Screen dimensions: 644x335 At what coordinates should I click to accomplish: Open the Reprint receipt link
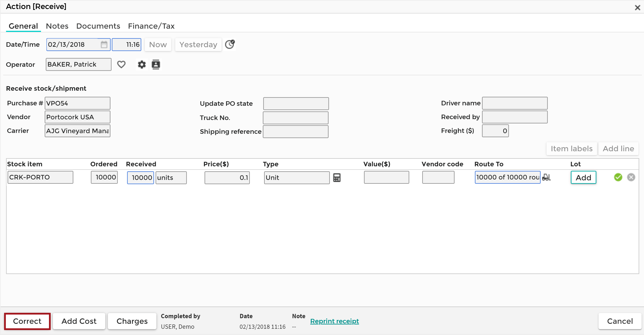tap(334, 321)
